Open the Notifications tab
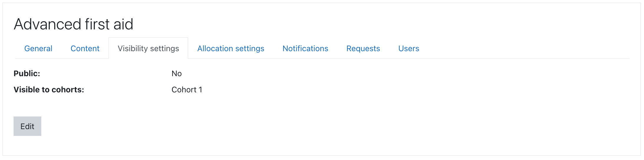Viewport: 644px width, 160px height. tap(305, 49)
